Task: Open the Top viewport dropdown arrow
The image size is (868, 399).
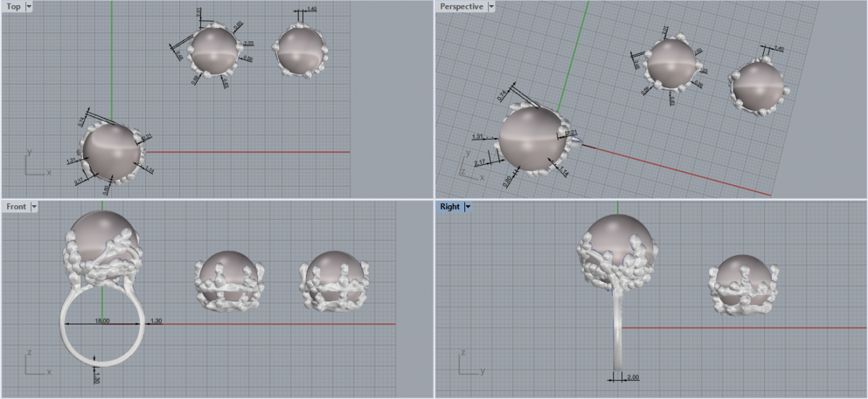Action: point(29,7)
